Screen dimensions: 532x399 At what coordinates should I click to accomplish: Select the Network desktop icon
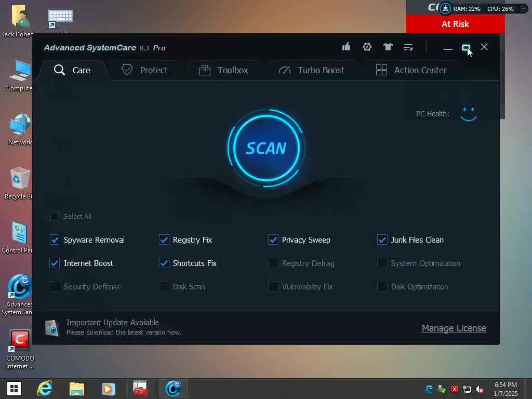click(x=20, y=129)
